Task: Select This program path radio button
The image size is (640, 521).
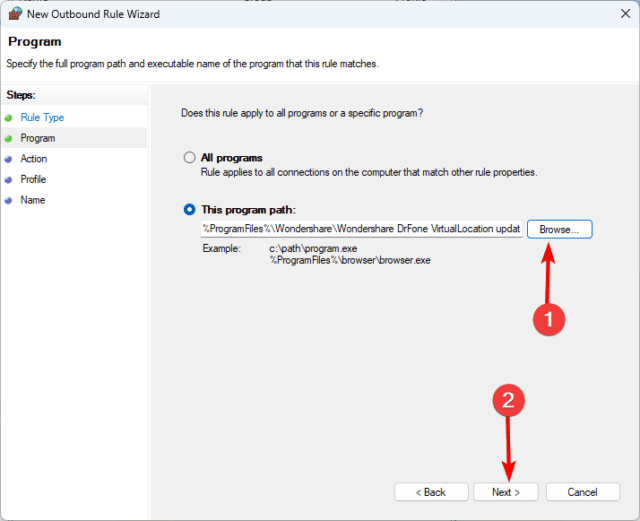Action: 189,209
